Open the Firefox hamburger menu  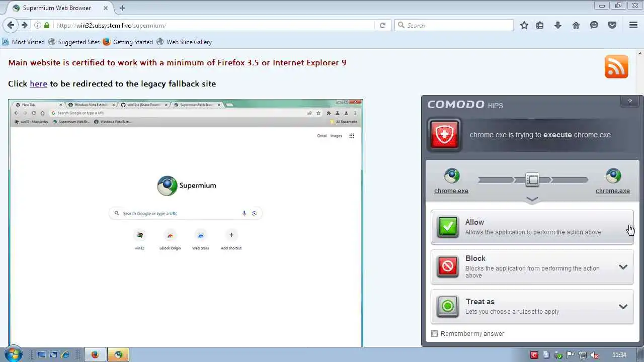click(633, 25)
